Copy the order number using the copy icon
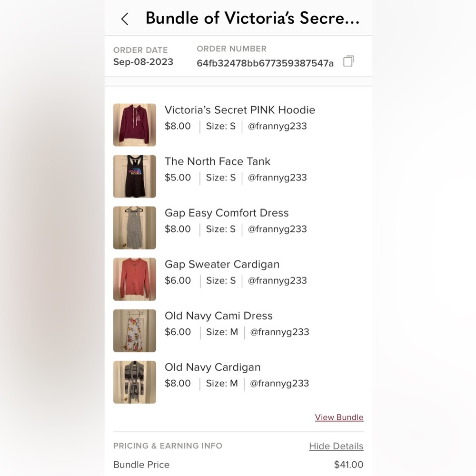The width and height of the screenshot is (476, 476). pos(348,61)
